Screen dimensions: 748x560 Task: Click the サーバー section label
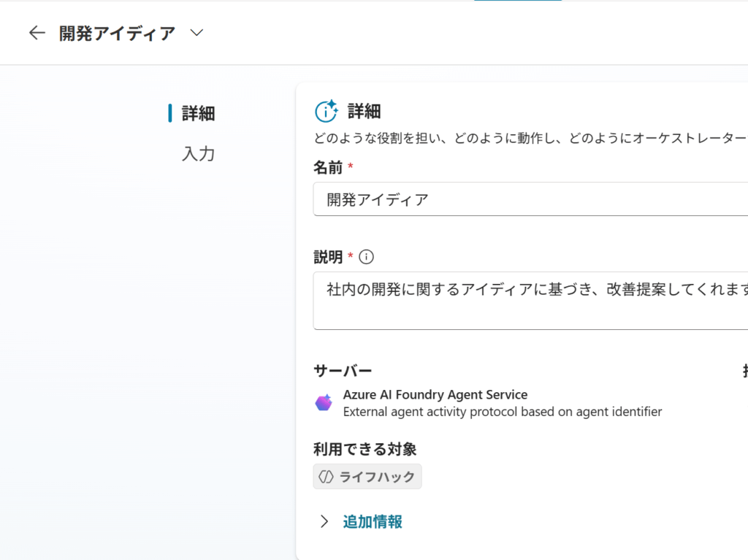[x=343, y=370]
